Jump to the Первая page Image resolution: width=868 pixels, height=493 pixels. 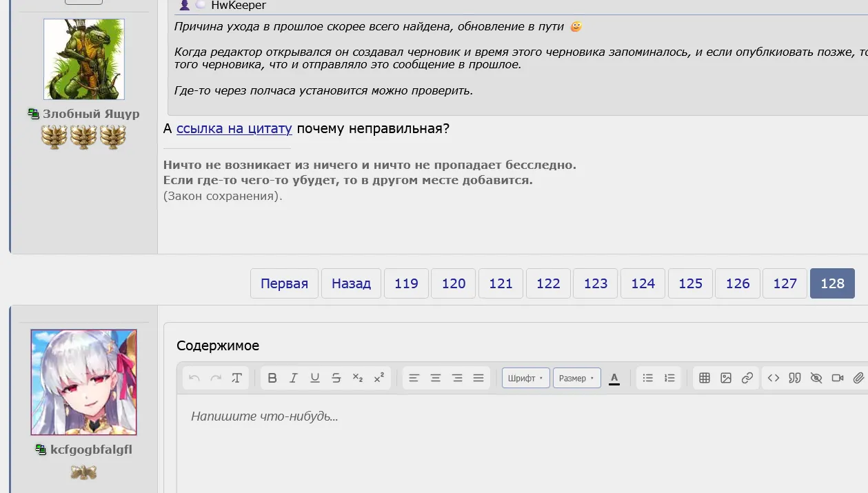pos(284,283)
